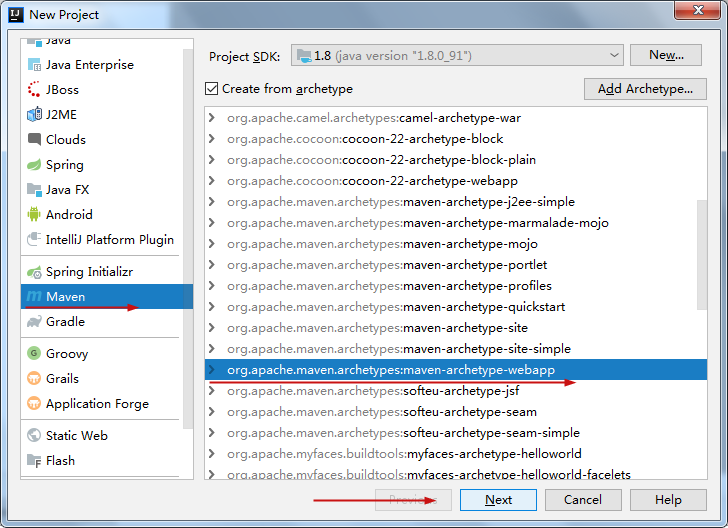Image resolution: width=728 pixels, height=528 pixels.
Task: Select maven-archetype-marmalade-mojo archetype row
Action: [x=456, y=223]
